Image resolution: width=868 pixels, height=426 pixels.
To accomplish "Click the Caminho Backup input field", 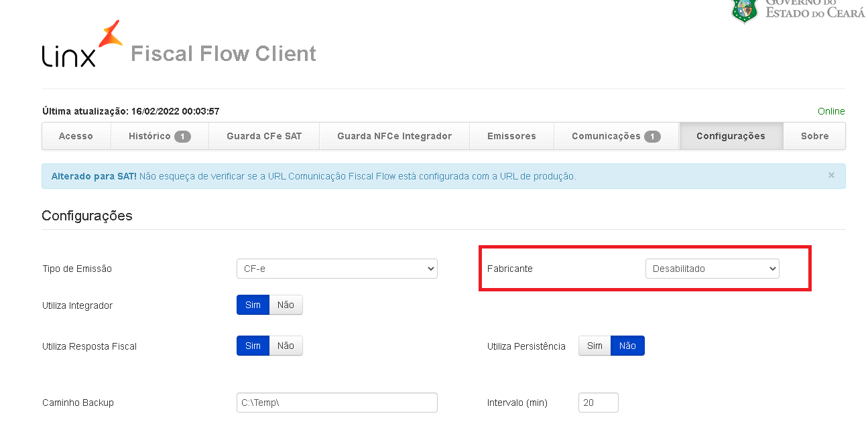I will click(337, 403).
